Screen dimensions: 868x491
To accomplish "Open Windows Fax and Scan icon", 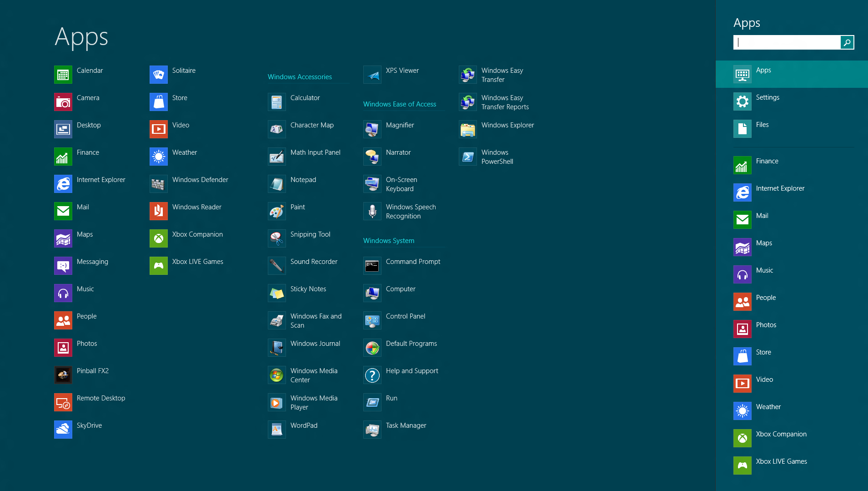I will point(276,320).
